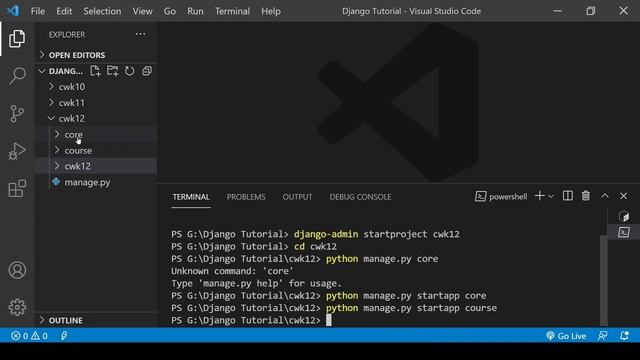640x360 pixels.
Task: Open the Run and Debug view
Action: 17,151
